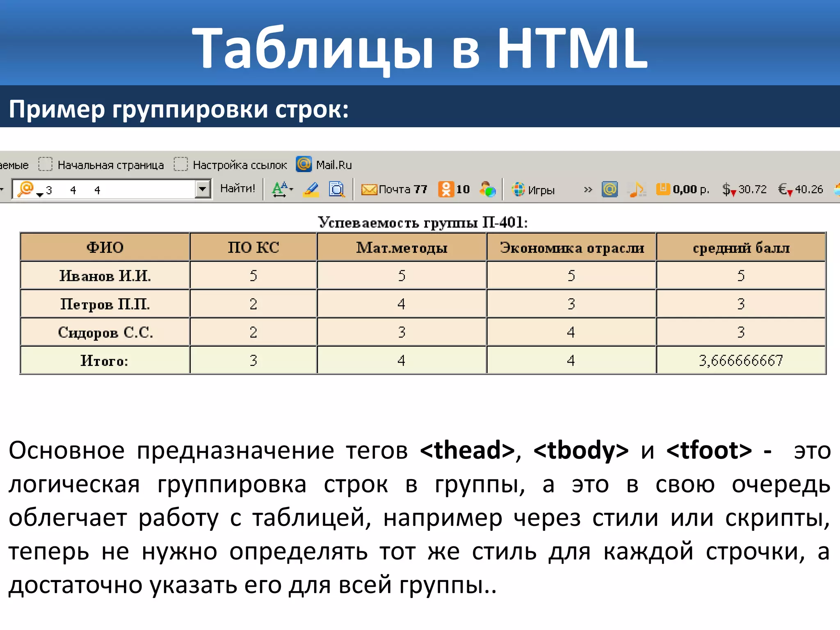Select the highlighter pencil tool
Screen dimensions: 840x630
click(x=311, y=189)
